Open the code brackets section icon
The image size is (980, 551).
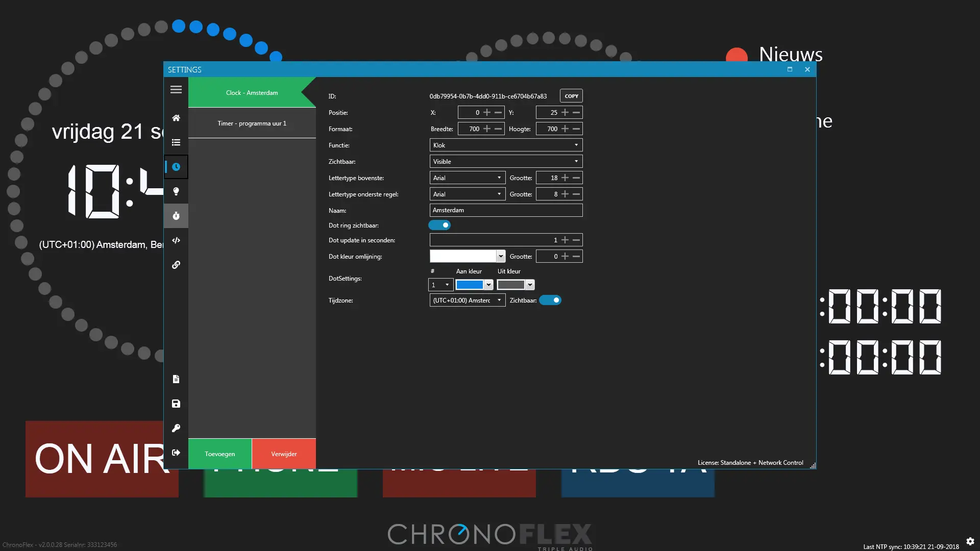pyautogui.click(x=176, y=240)
